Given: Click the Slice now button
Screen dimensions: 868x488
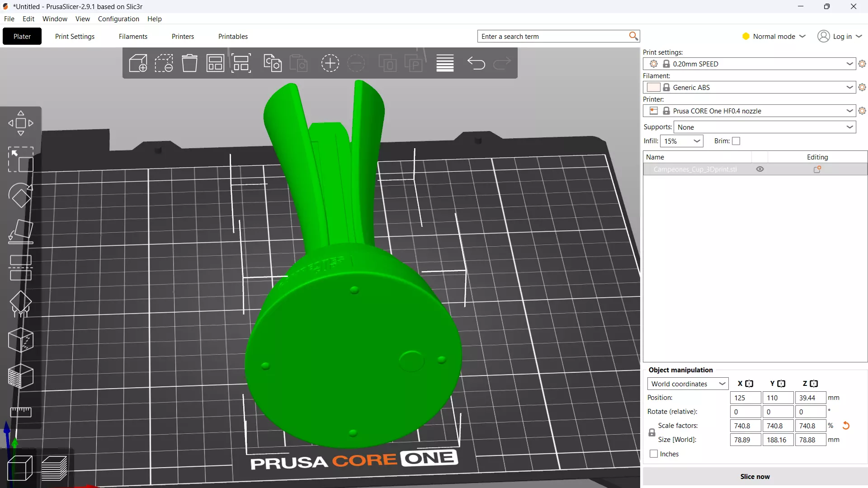Looking at the screenshot, I should (755, 476).
